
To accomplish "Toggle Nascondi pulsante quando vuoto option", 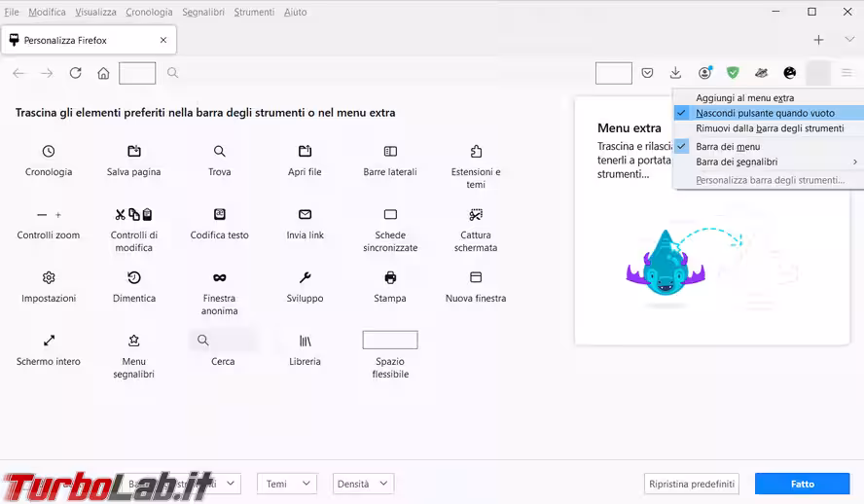I will tap(770, 113).
